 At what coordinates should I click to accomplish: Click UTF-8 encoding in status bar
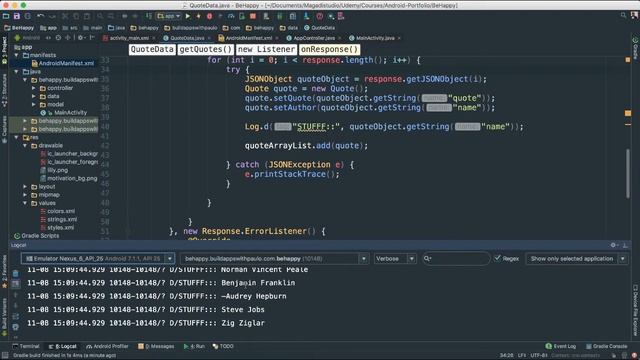click(539, 355)
